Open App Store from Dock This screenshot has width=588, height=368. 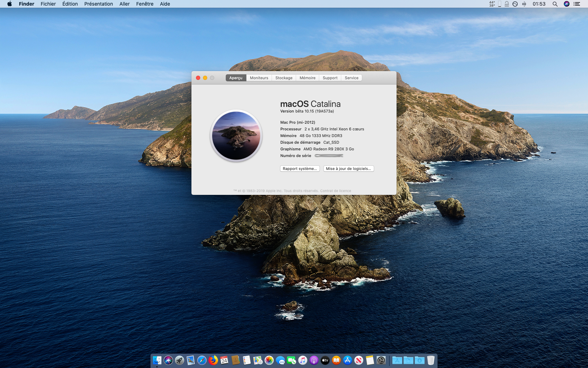[348, 360]
